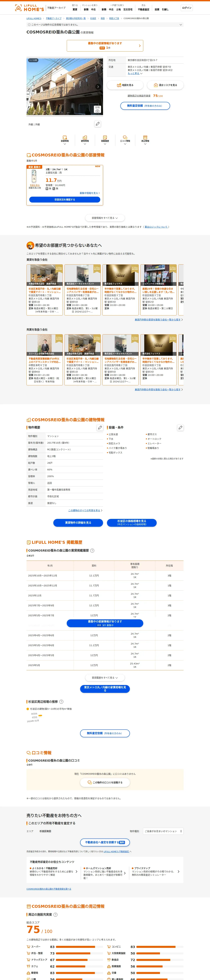
Task: Click the pencil edit icon below photo
Action: point(98,124)
